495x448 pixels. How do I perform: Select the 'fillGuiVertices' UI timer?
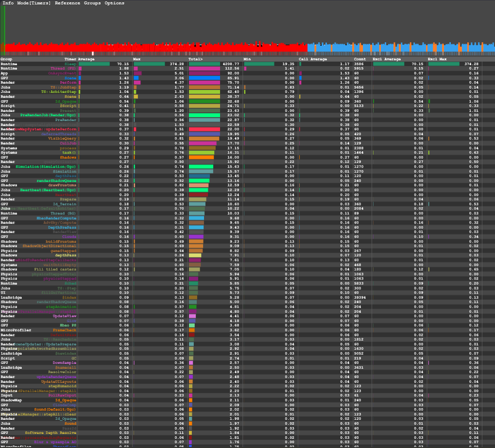pyautogui.click(x=59, y=293)
